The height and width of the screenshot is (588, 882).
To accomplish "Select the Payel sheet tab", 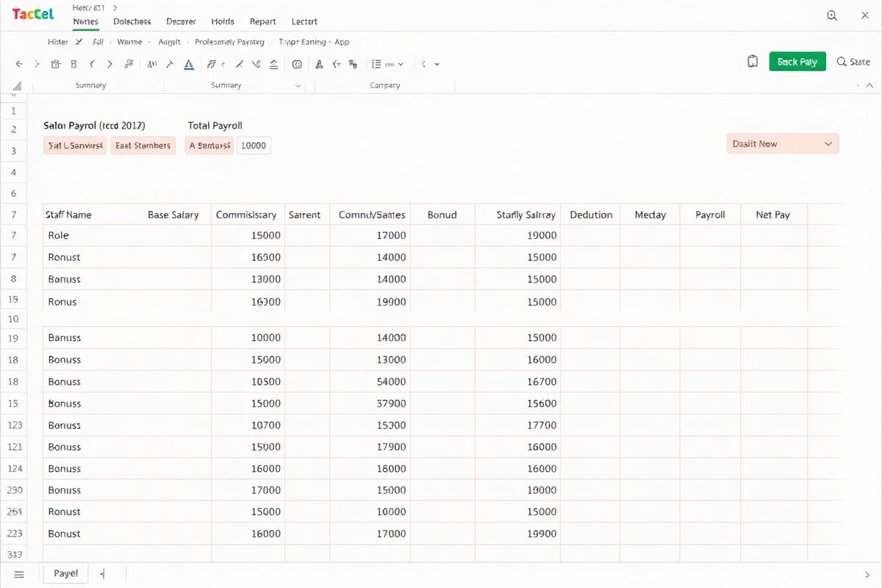I will (65, 573).
